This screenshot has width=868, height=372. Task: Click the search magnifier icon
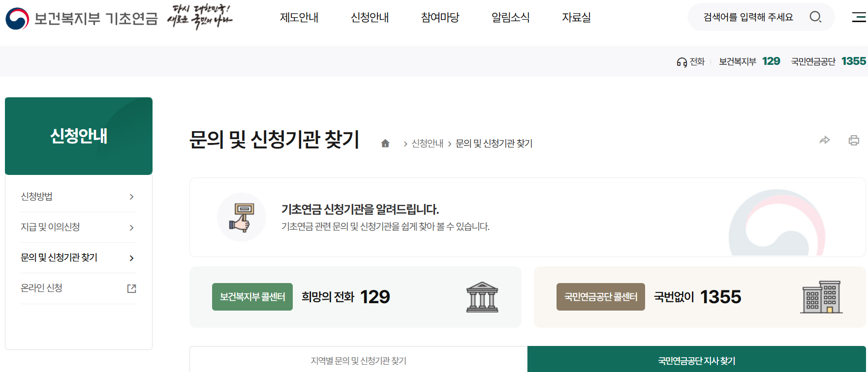pyautogui.click(x=815, y=17)
